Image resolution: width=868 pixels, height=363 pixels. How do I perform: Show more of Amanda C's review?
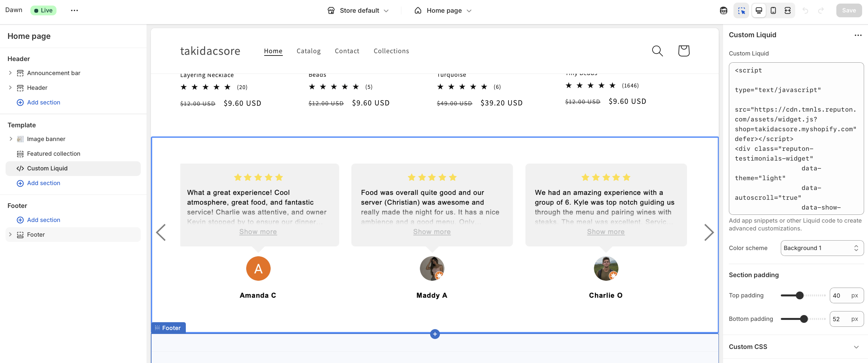pos(258,232)
